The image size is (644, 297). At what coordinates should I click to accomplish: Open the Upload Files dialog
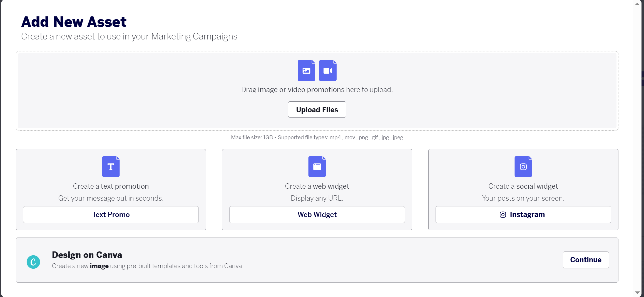(x=317, y=109)
